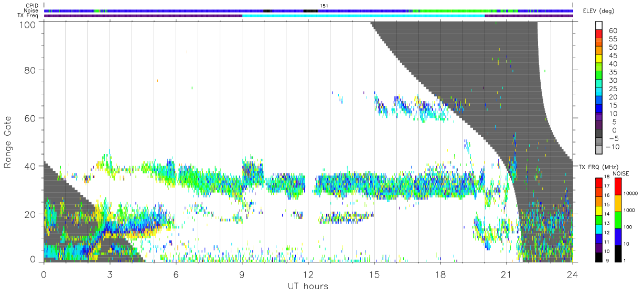Click the "ELEV (deg)" colorbar title

tap(599, 10)
